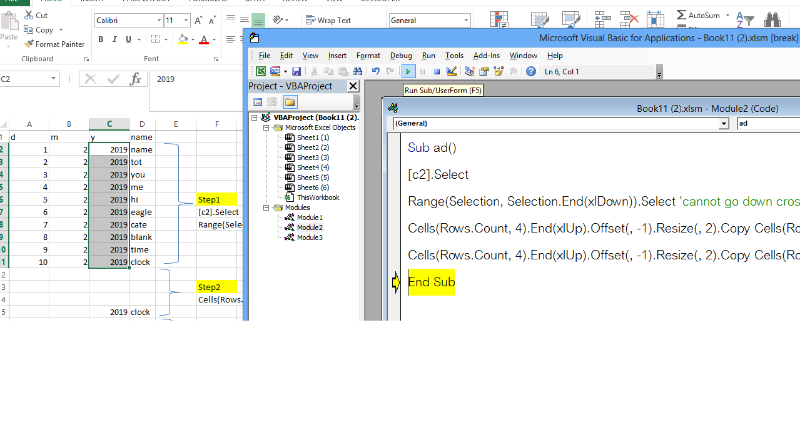
Task: Toggle Italic formatting in Excel ribbon
Action: (x=115, y=39)
